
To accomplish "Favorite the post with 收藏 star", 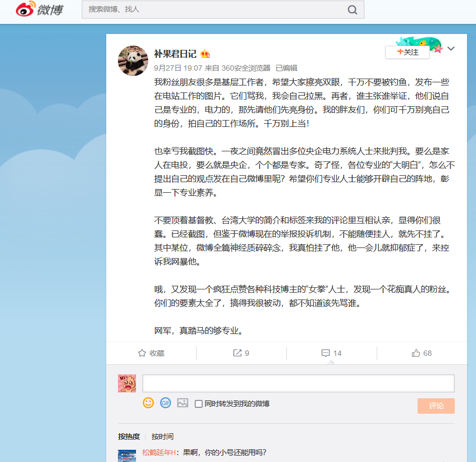I will (x=151, y=353).
